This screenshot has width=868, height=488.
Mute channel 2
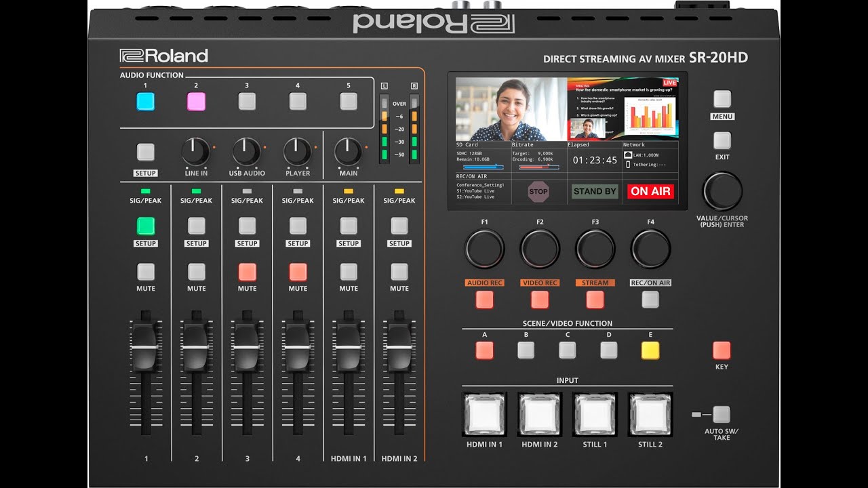point(197,272)
